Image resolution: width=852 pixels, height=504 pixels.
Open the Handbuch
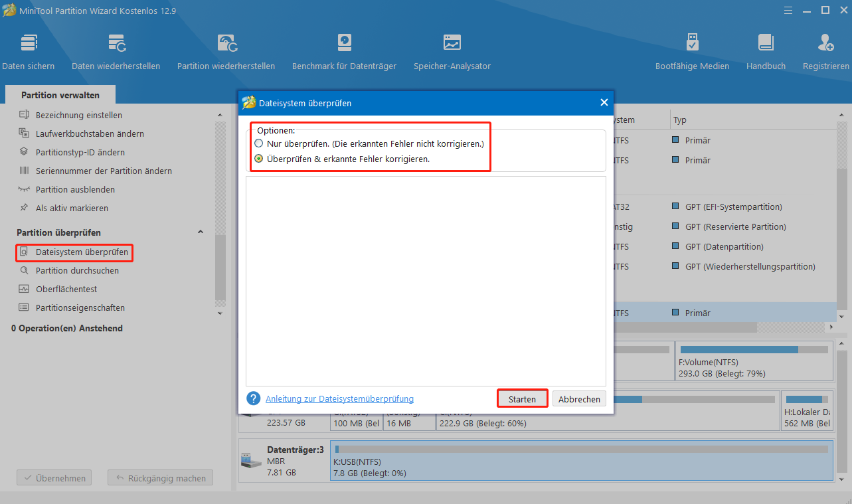pos(766,52)
